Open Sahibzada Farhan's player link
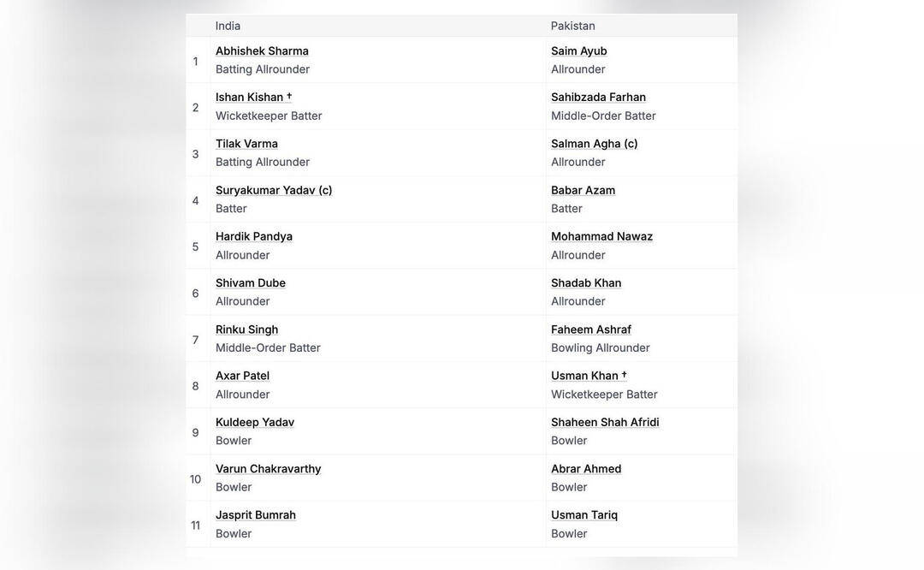Image resolution: width=924 pixels, height=570 pixels. click(x=598, y=97)
